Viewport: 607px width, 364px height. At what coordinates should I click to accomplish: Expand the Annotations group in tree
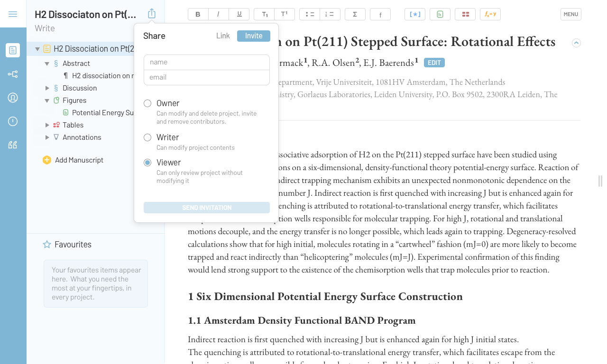click(47, 137)
